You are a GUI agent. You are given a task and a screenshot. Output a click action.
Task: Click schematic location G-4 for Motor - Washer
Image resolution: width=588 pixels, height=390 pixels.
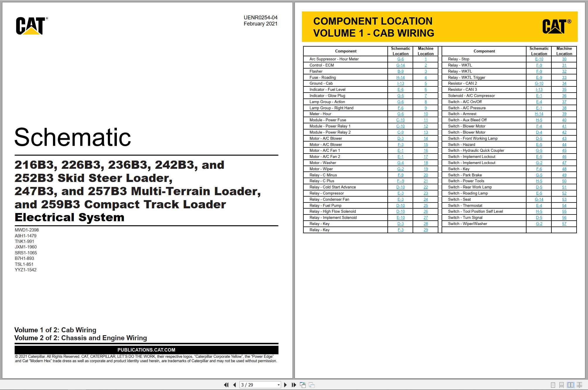pyautogui.click(x=401, y=163)
